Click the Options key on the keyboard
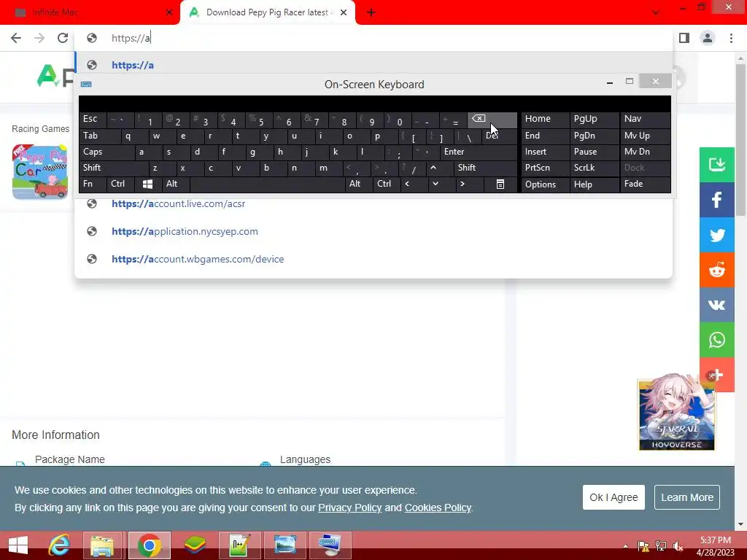Screen dimensions: 747x560 pos(545,184)
